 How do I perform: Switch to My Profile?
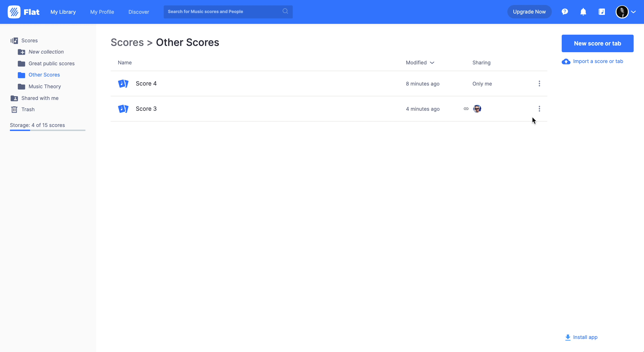pos(102,12)
